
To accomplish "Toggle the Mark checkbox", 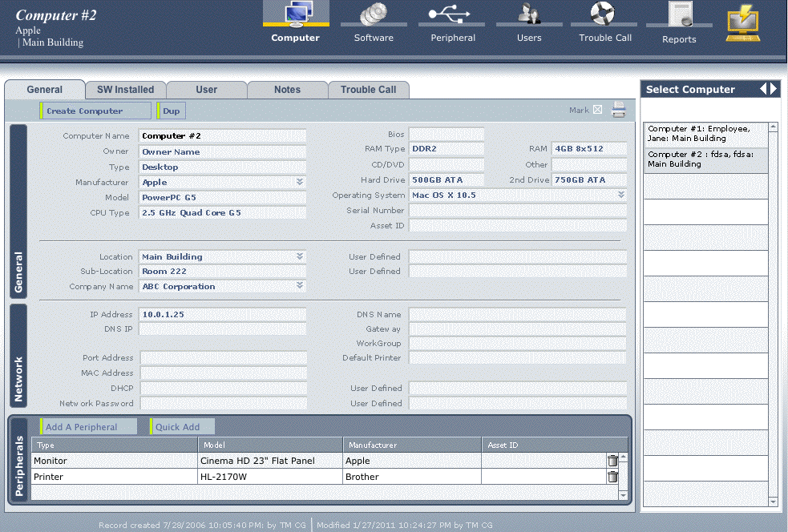I will pos(598,109).
